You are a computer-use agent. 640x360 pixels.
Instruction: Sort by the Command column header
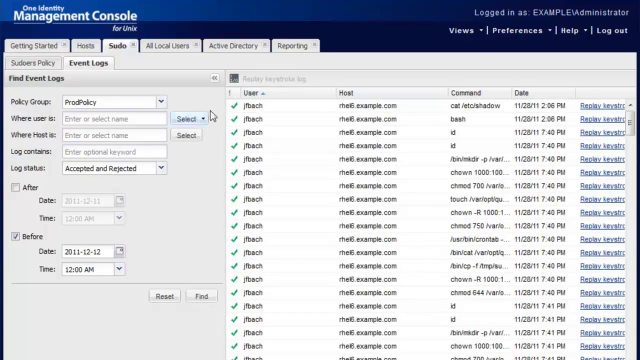pyautogui.click(x=480, y=93)
